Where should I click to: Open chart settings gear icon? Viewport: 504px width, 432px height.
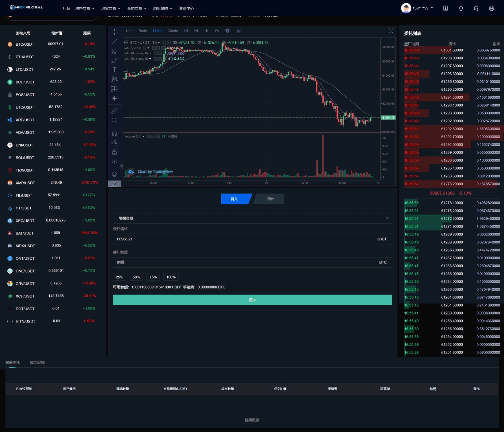click(x=227, y=31)
